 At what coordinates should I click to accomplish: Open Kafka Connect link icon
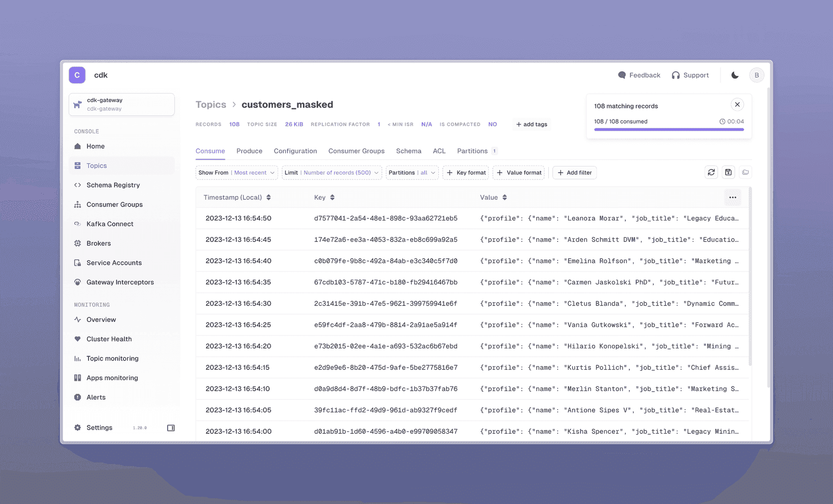coord(78,224)
